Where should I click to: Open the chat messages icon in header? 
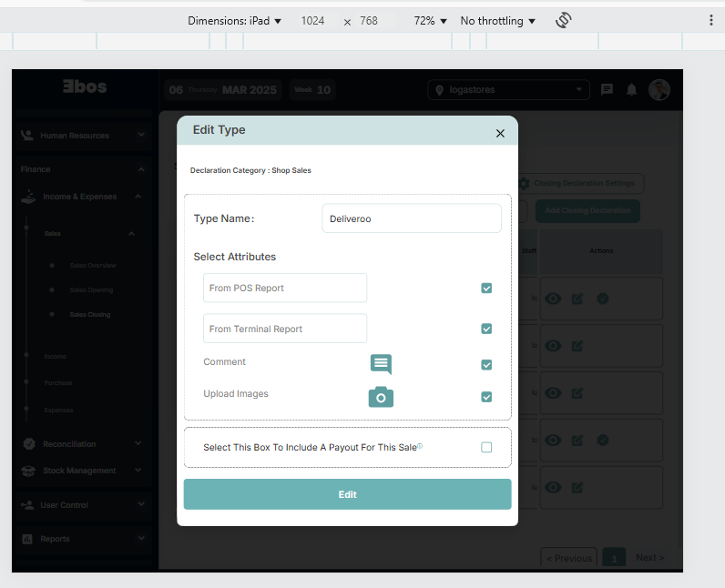[607, 89]
